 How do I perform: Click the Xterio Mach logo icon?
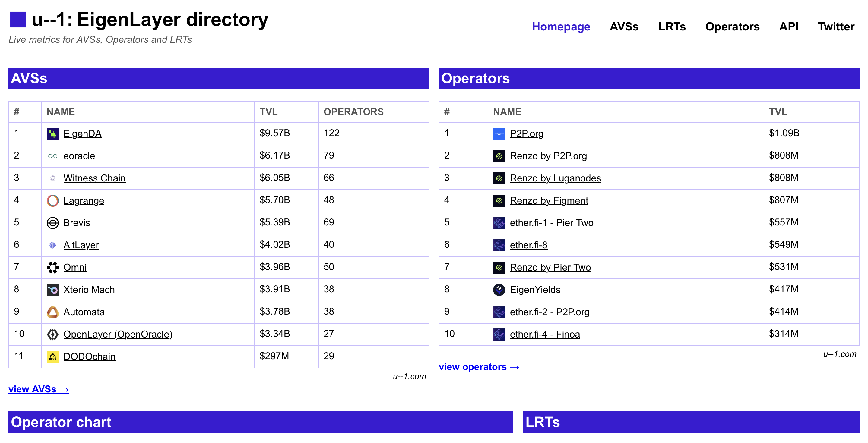click(52, 290)
